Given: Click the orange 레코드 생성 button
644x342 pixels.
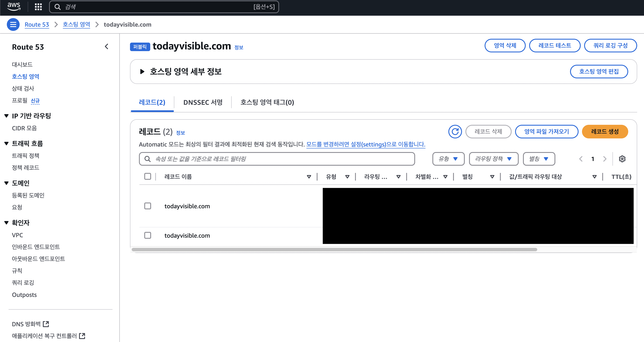Looking at the screenshot, I should pos(605,131).
